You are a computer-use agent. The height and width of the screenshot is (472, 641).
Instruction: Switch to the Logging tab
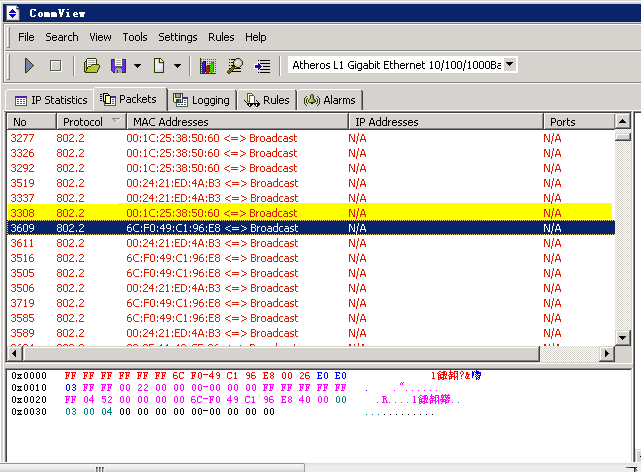click(x=201, y=100)
